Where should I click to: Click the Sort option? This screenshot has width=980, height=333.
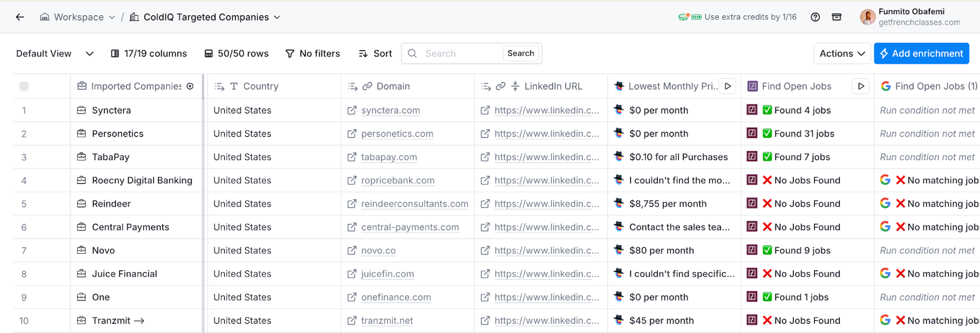click(x=375, y=54)
